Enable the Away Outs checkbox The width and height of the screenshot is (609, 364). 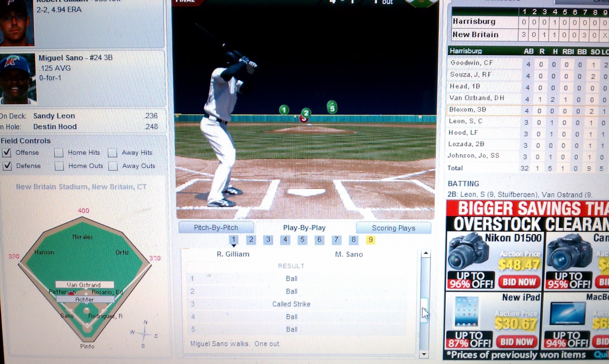113,166
